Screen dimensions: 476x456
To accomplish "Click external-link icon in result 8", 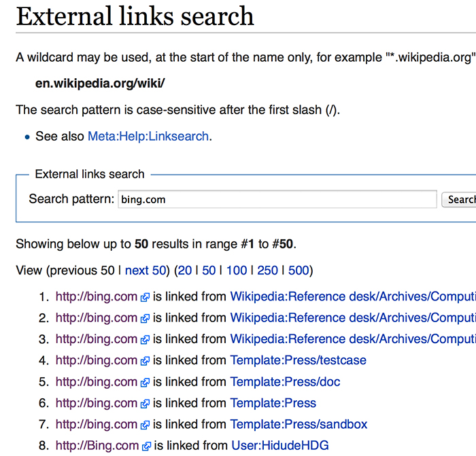I will pyautogui.click(x=146, y=446).
